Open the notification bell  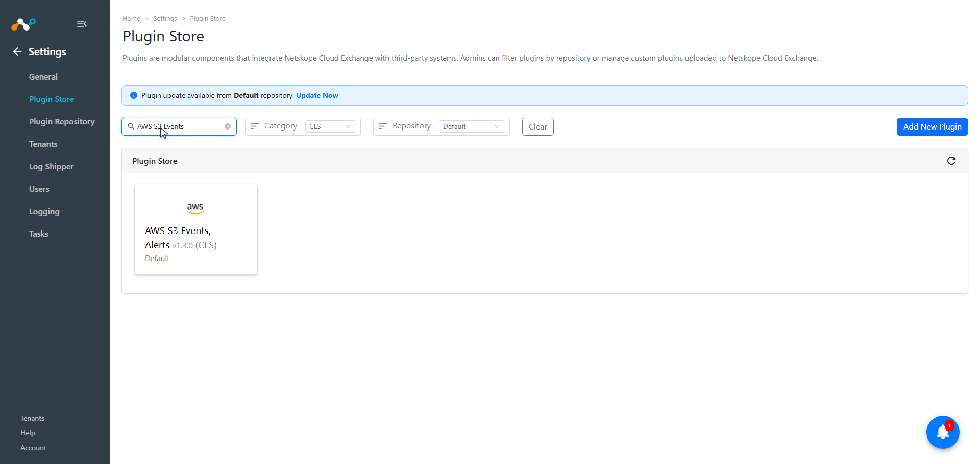click(943, 432)
